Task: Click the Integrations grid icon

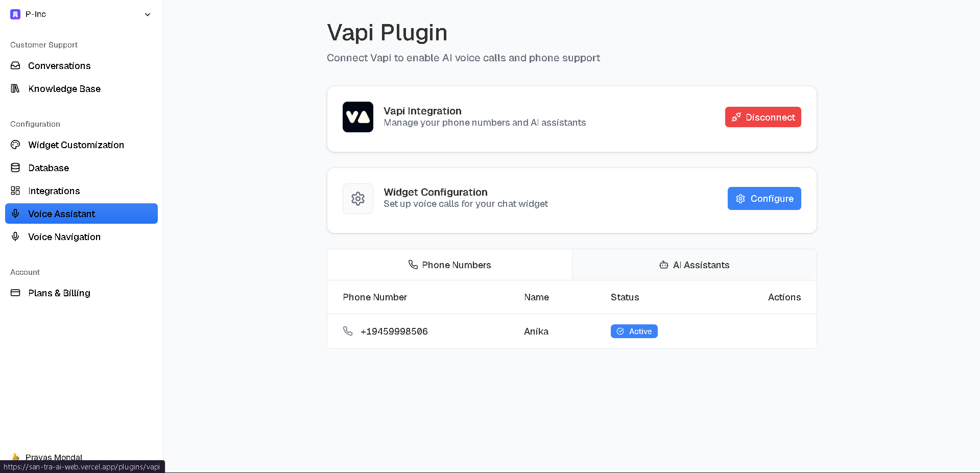Action: pos(15,191)
